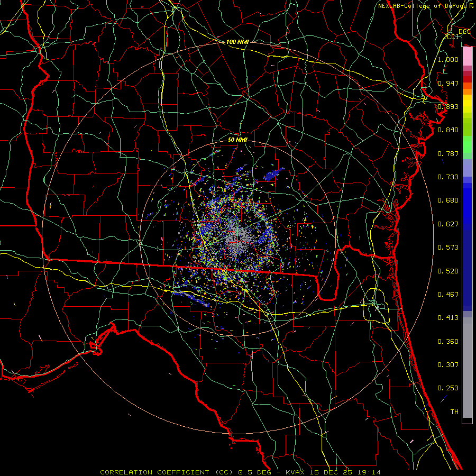Image resolution: width=476 pixels, height=476 pixels.
Task: Click the 0.787 legend value
Action: coord(448,153)
